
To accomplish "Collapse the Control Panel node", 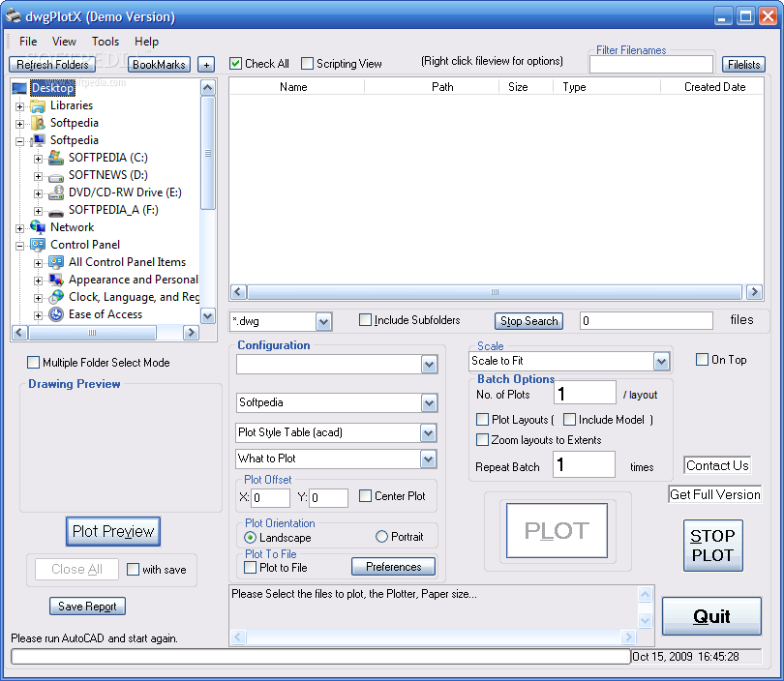I will coord(19,246).
